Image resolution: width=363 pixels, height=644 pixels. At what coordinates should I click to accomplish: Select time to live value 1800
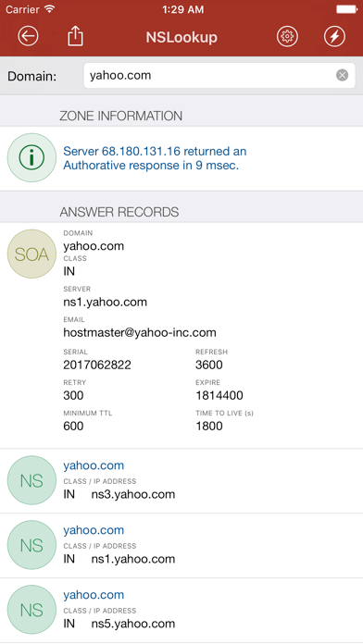click(x=209, y=426)
